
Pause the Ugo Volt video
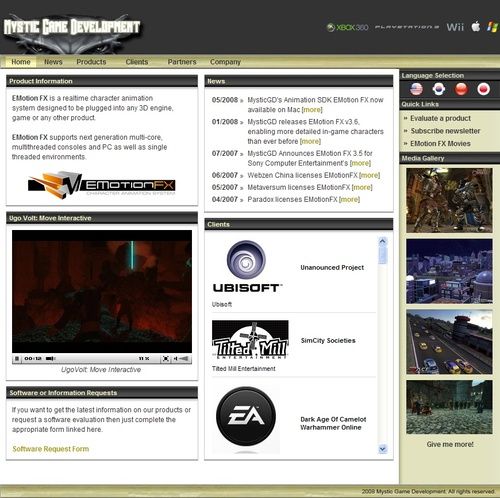coord(17,359)
